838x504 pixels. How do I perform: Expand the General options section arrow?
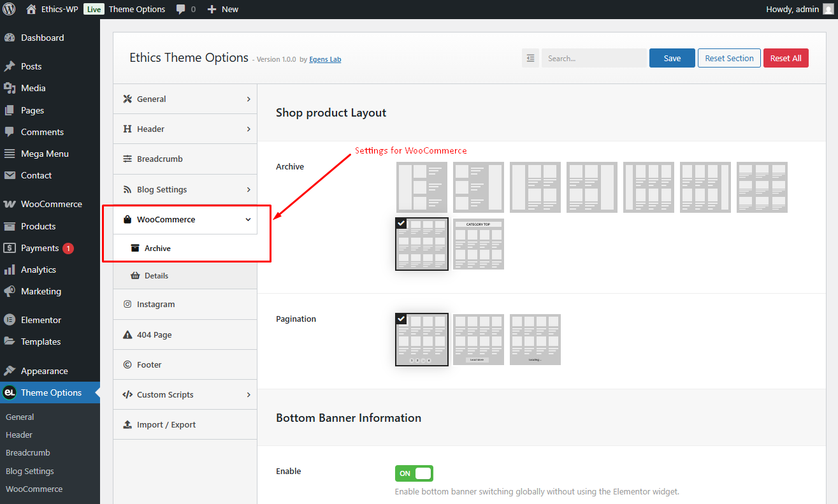[x=249, y=99]
